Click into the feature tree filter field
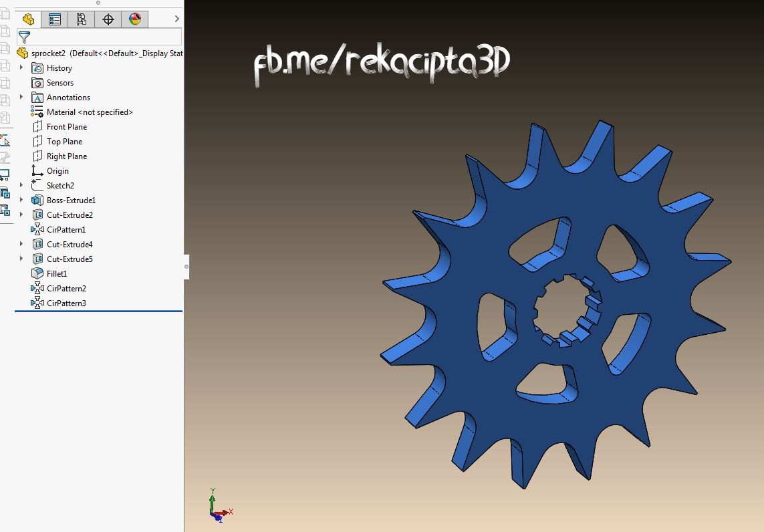 pyautogui.click(x=100, y=37)
